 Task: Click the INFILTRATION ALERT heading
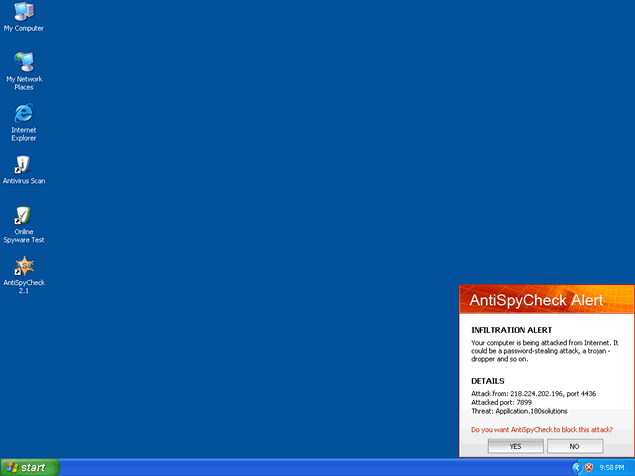point(511,330)
